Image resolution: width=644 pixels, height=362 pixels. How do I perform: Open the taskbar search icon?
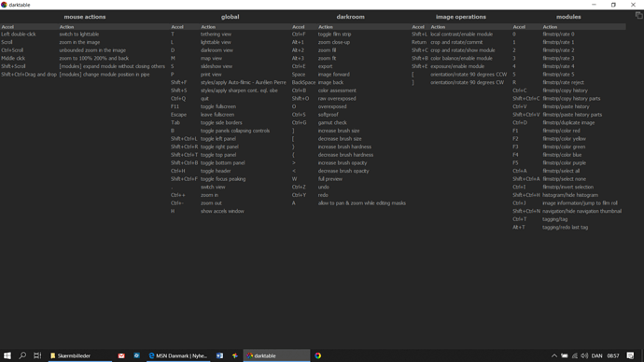[x=22, y=355]
